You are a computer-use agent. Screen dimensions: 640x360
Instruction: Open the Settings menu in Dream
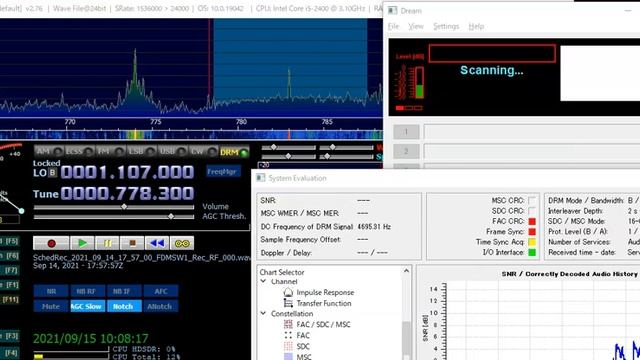point(446,26)
